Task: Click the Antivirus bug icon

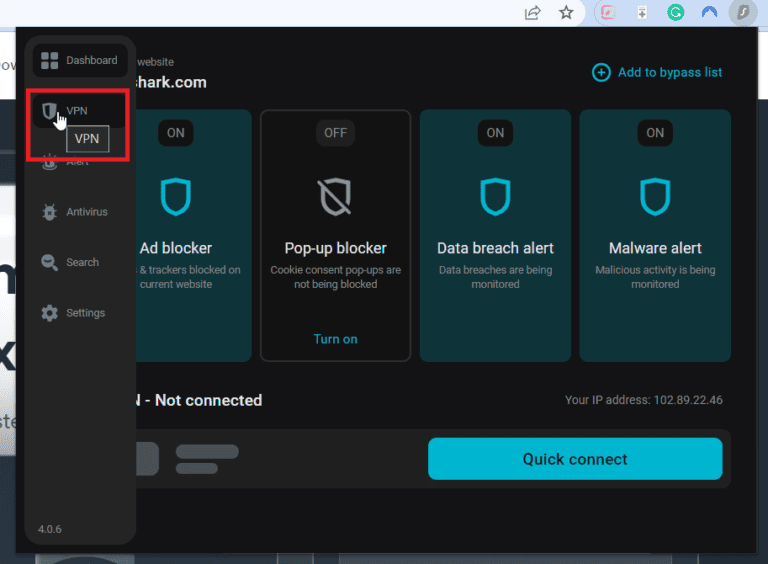Action: tap(49, 212)
